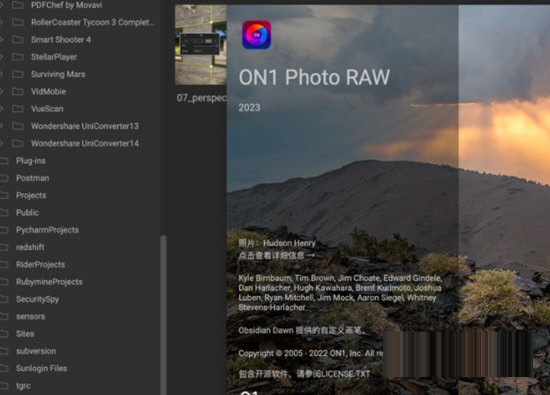Click the Surviving Mars folder icon
The width and height of the screenshot is (550, 395).
pyautogui.click(x=18, y=74)
